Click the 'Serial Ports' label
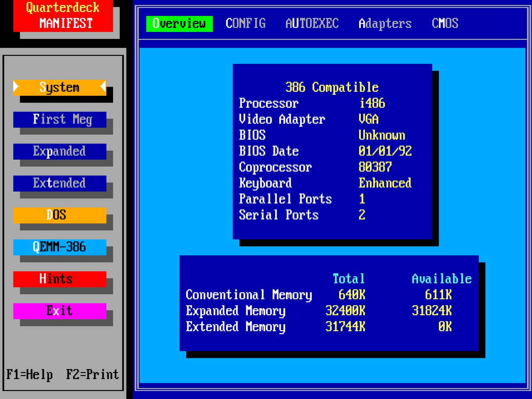The image size is (532, 399). 279,215
